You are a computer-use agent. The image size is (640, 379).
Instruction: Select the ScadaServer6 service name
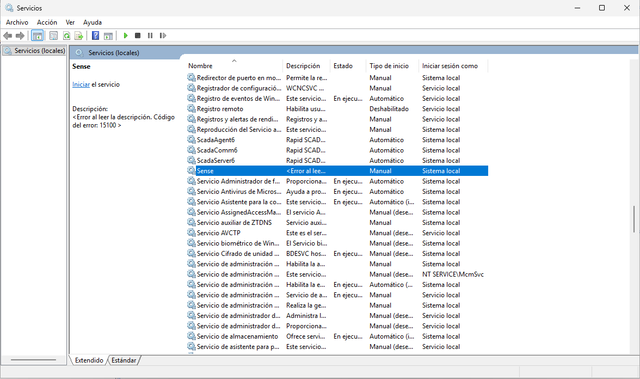click(x=216, y=160)
